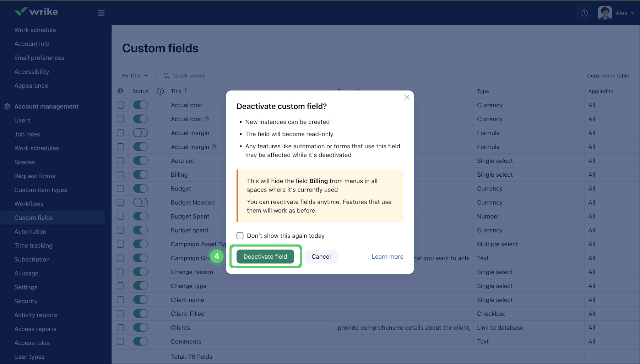Open Workflows page
The image size is (640, 364).
coord(29,204)
